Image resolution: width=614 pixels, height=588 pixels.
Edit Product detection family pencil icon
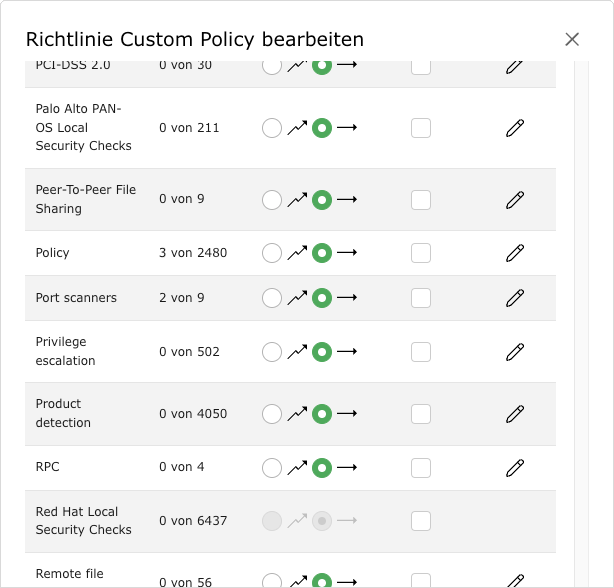[515, 414]
